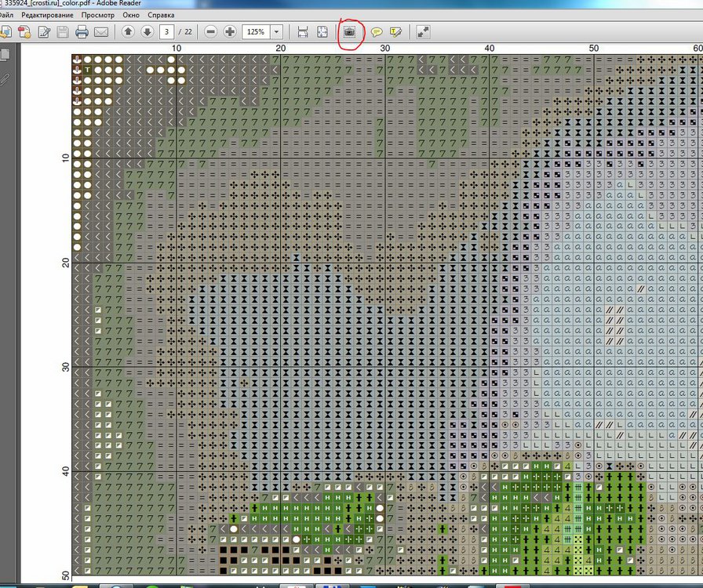This screenshot has height=588, width=703.
Task: Go to previous page with up arrow
Action: 128,32
